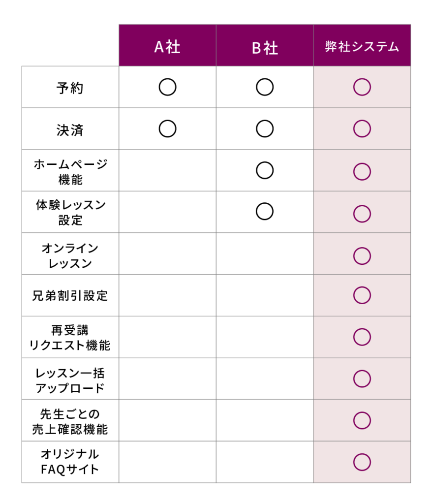Click the 予約 row label

click(70, 88)
